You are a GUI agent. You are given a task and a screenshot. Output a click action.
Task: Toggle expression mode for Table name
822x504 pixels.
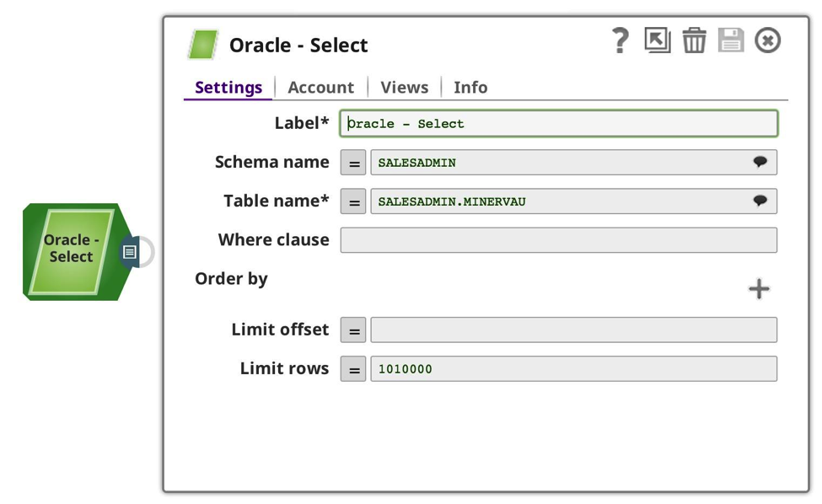click(x=353, y=201)
